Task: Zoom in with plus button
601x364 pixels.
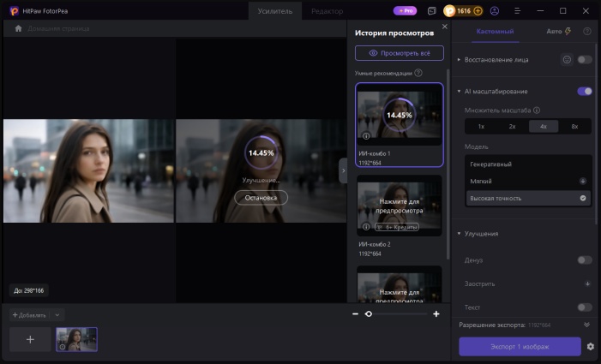Action: pos(436,313)
